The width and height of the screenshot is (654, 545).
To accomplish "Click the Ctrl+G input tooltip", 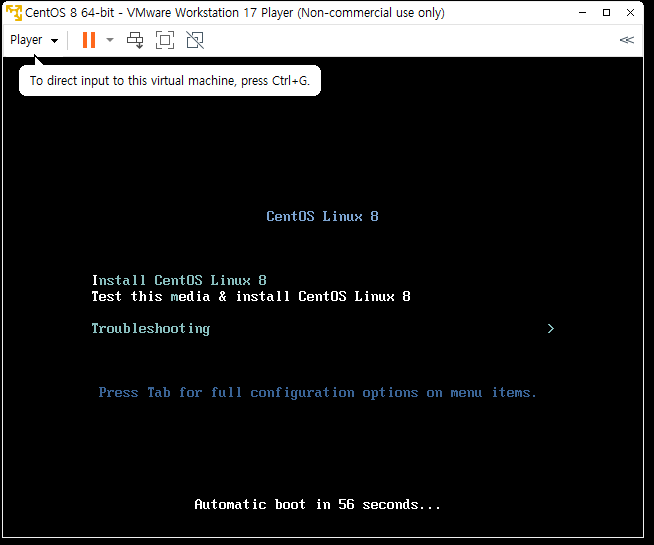I will pyautogui.click(x=170, y=80).
